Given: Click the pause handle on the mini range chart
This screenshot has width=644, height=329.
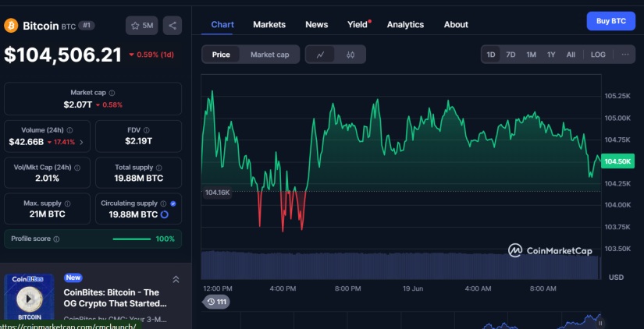Looking at the screenshot, I should [x=600, y=324].
